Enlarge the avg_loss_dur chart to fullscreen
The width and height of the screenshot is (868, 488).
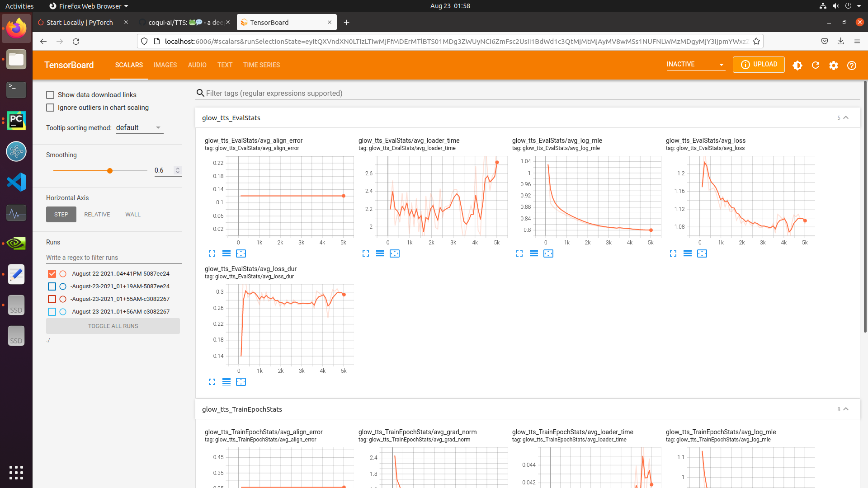212,382
